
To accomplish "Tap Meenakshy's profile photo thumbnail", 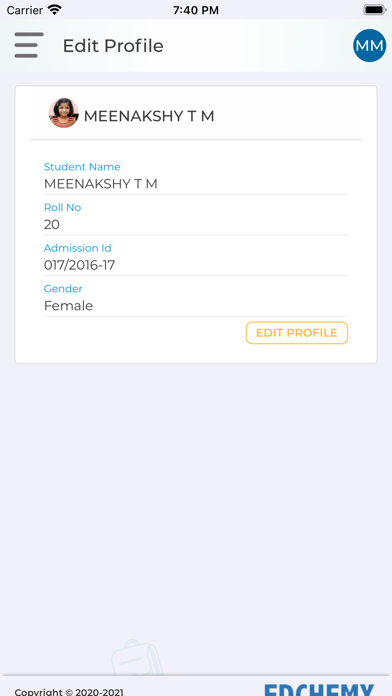I will pos(63,113).
